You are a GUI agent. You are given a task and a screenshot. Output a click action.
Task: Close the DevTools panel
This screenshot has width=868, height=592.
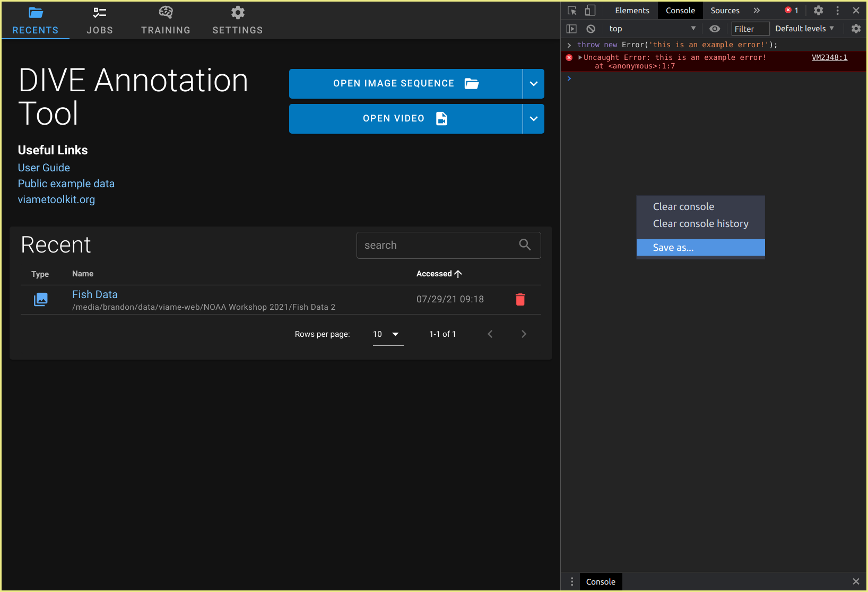(856, 11)
